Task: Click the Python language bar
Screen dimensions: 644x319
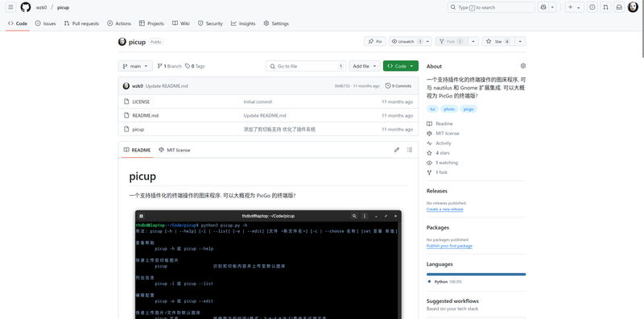Action: tap(476, 274)
